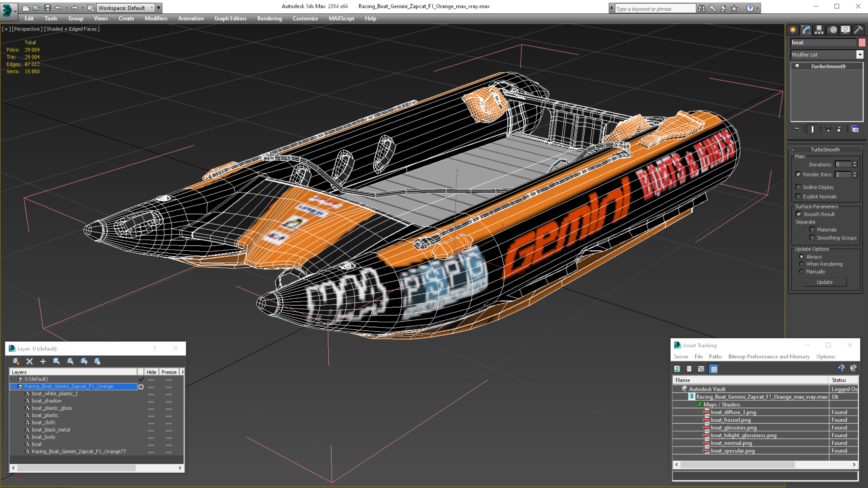Image resolution: width=868 pixels, height=488 pixels.
Task: Click the Asset Tracking horizontal scrollbar
Action: [765, 465]
